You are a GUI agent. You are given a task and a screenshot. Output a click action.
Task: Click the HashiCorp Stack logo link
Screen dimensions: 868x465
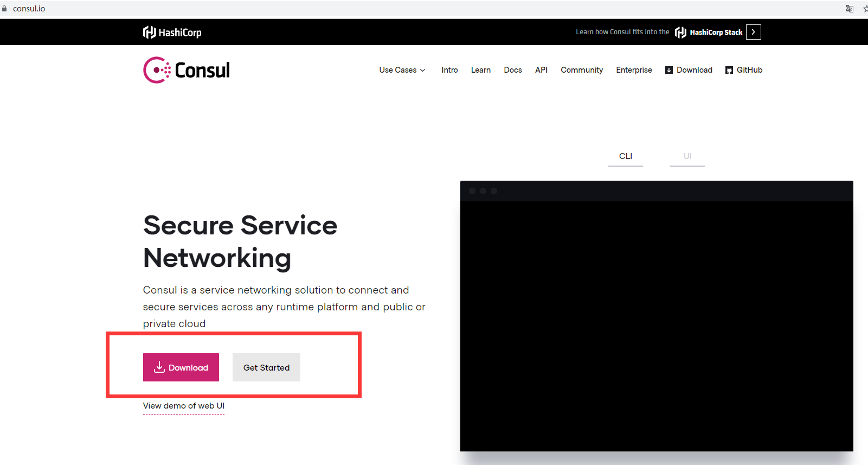tap(709, 33)
